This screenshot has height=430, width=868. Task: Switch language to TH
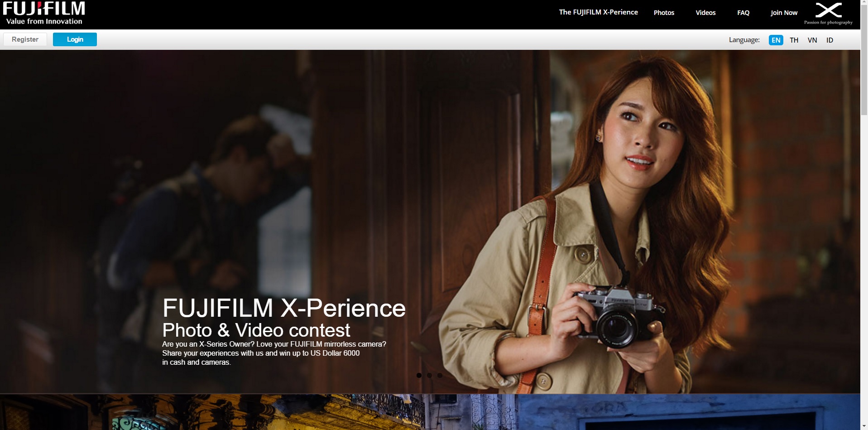coord(794,40)
